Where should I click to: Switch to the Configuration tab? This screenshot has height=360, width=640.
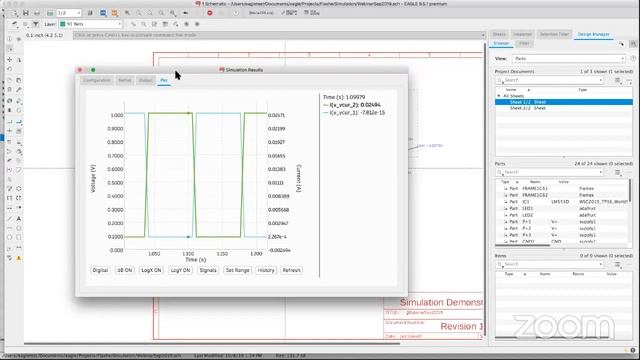pos(97,80)
